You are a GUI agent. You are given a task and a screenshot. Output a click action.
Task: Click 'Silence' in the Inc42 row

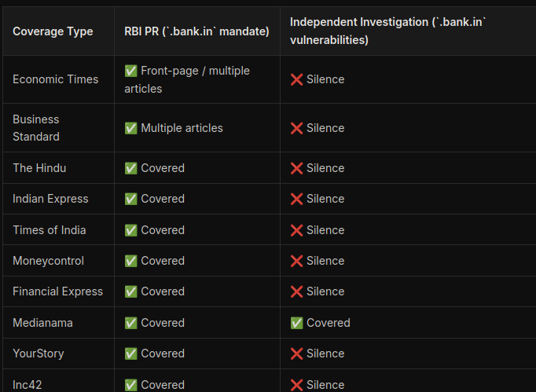point(325,385)
